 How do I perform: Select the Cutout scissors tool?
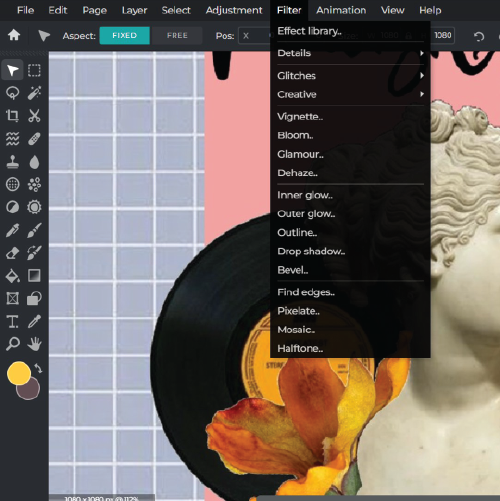coord(34,116)
